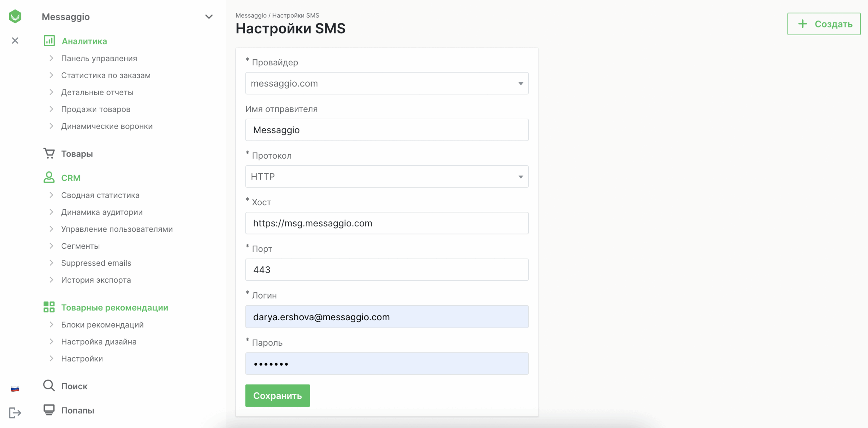868x428 pixels.
Task: Open the Аналитика chart icon section
Action: [49, 41]
